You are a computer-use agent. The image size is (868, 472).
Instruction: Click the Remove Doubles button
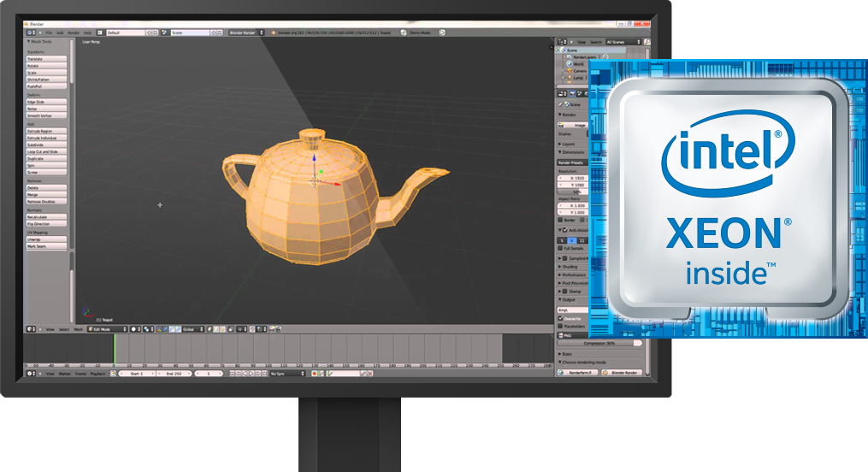(x=46, y=202)
